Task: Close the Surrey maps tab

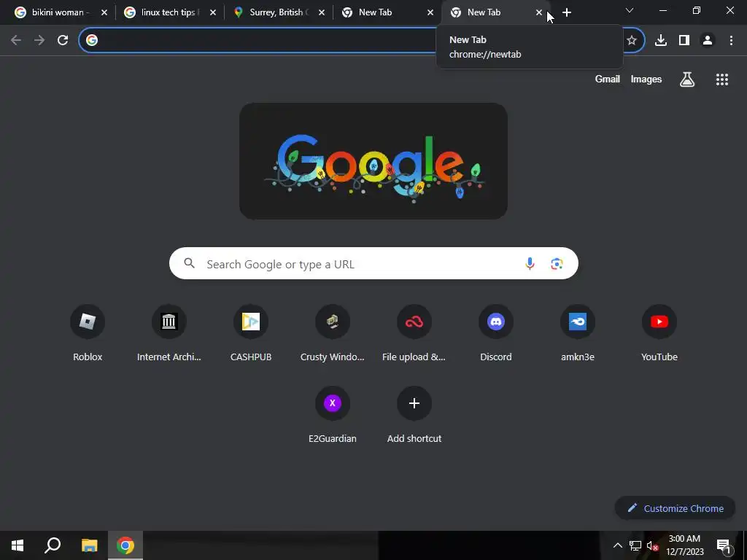Action: coord(322,12)
